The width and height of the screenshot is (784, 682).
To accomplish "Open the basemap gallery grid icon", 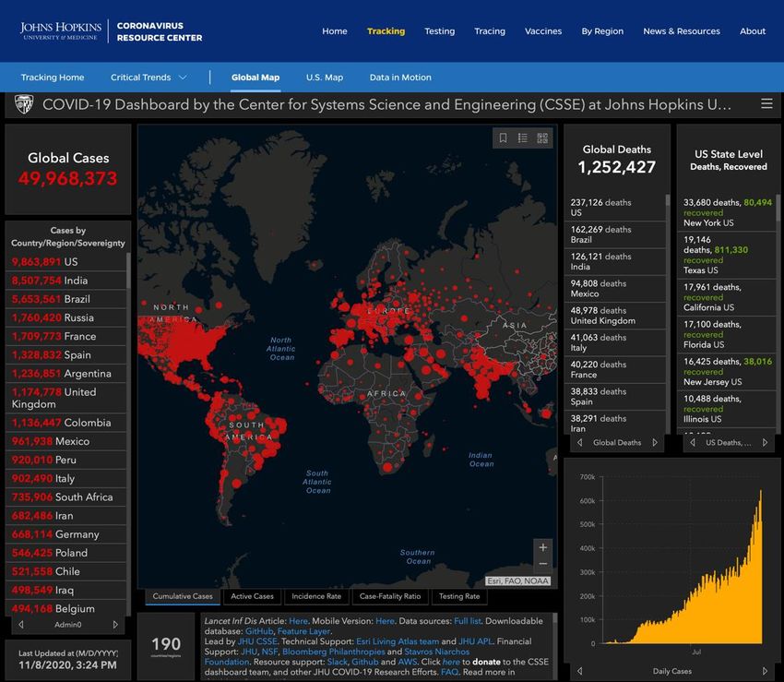I will point(542,138).
